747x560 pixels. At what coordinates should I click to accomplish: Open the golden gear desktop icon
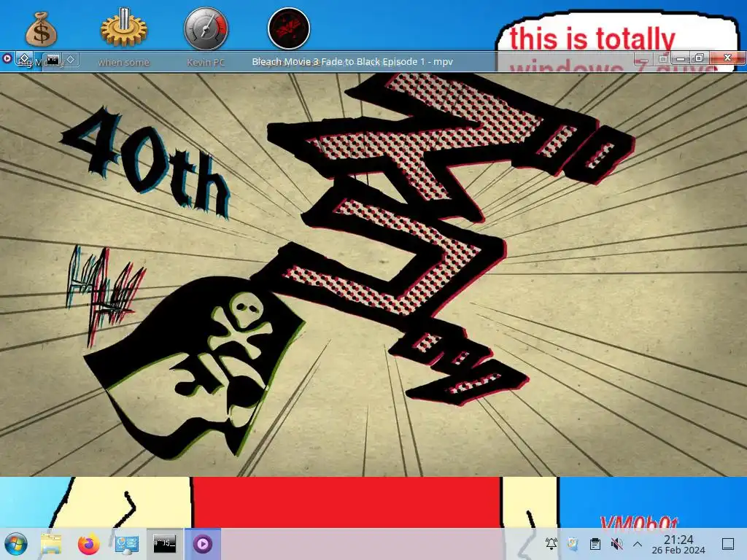pos(123,28)
